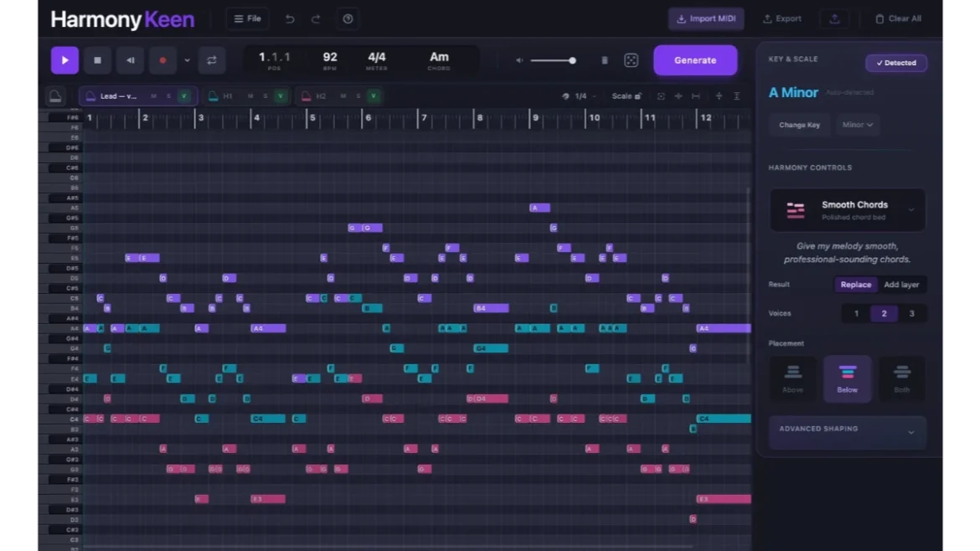Set voices to 3

point(911,314)
